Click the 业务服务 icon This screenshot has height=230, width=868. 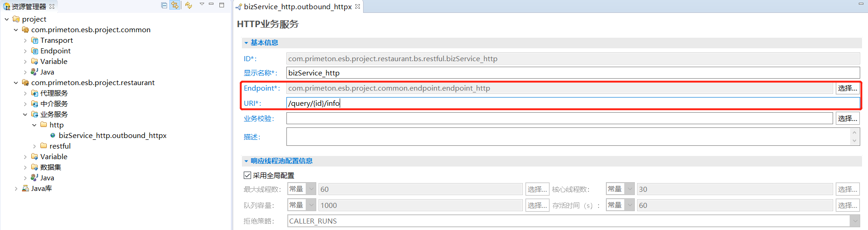[x=34, y=114]
